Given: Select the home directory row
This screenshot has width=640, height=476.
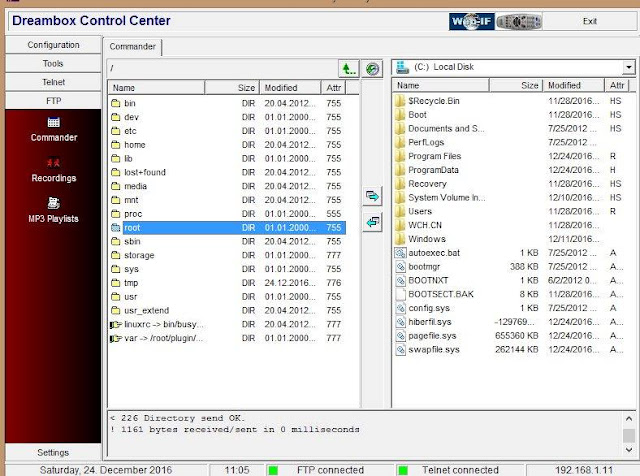Looking at the screenshot, I should pyautogui.click(x=227, y=145).
